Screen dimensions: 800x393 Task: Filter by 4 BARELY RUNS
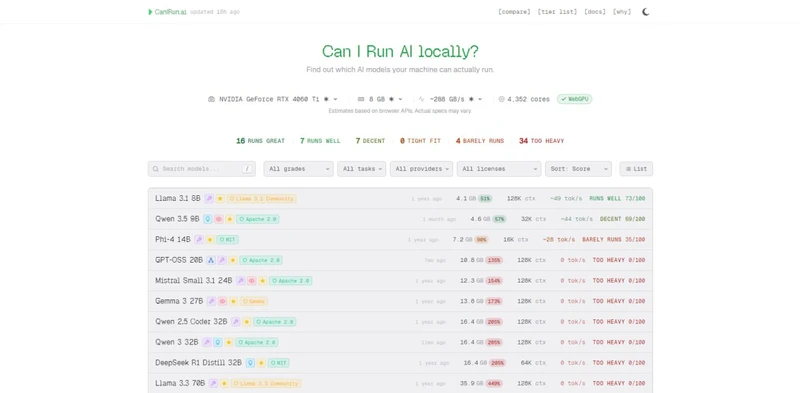click(x=480, y=141)
